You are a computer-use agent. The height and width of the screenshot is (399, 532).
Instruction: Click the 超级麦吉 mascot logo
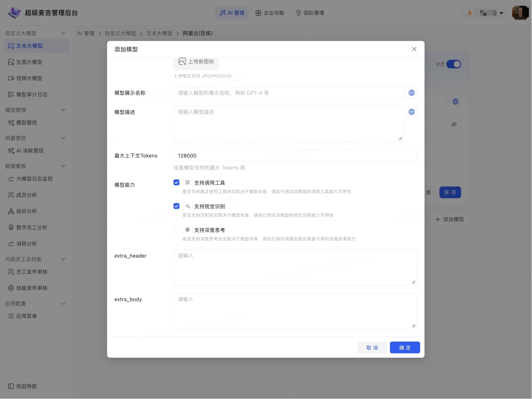pyautogui.click(x=15, y=13)
